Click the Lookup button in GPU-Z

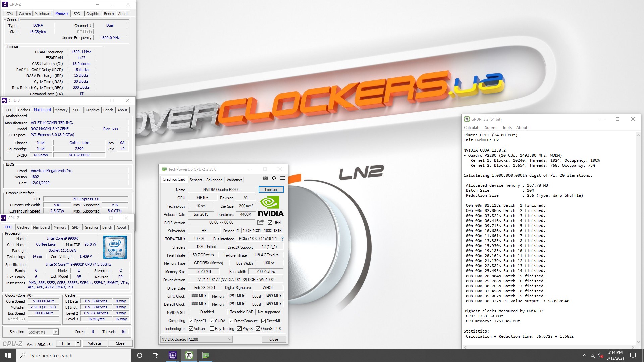coord(271,190)
